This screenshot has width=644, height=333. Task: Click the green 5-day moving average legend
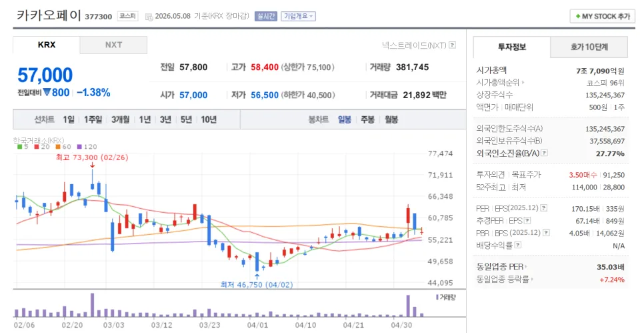(23, 147)
